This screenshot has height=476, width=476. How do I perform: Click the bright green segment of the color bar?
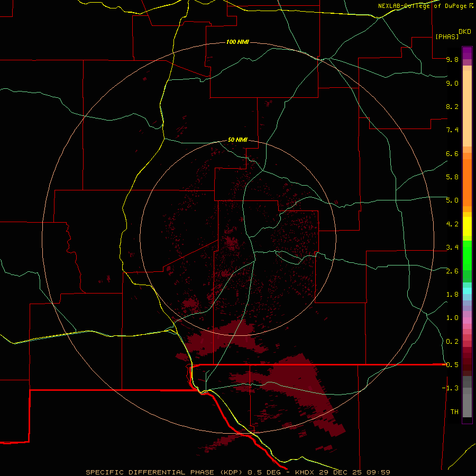click(467, 255)
